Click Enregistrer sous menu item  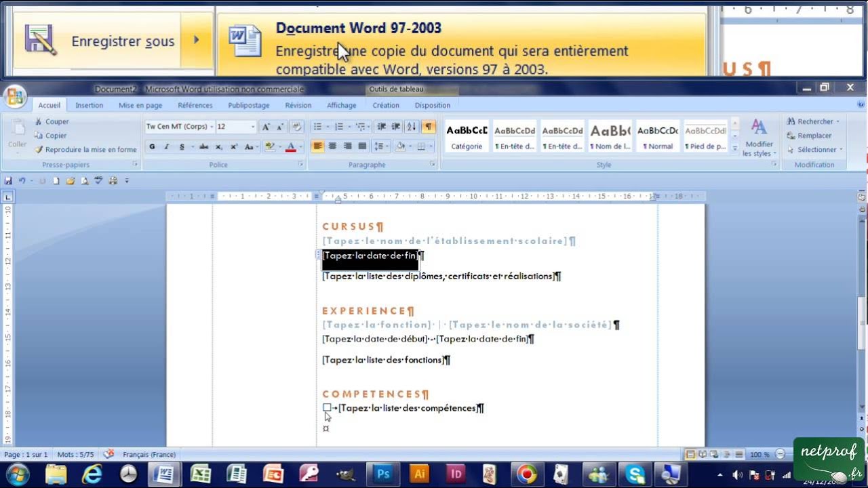point(113,41)
